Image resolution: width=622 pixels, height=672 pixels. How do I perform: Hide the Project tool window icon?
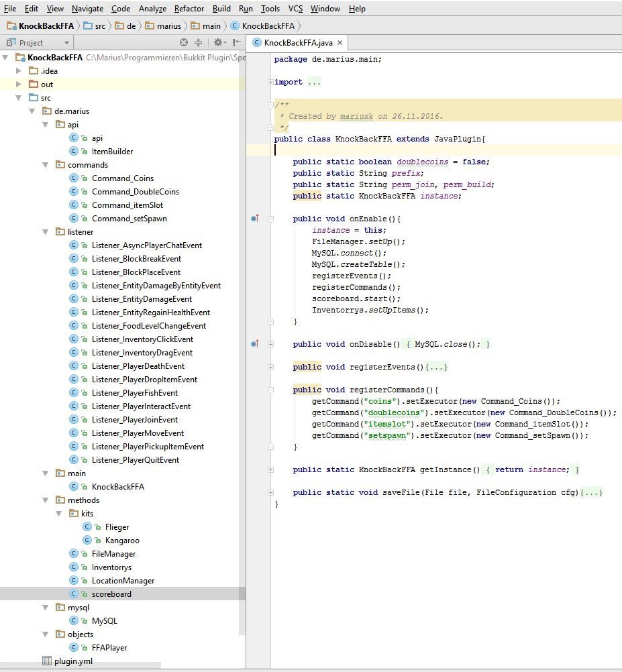click(x=236, y=42)
